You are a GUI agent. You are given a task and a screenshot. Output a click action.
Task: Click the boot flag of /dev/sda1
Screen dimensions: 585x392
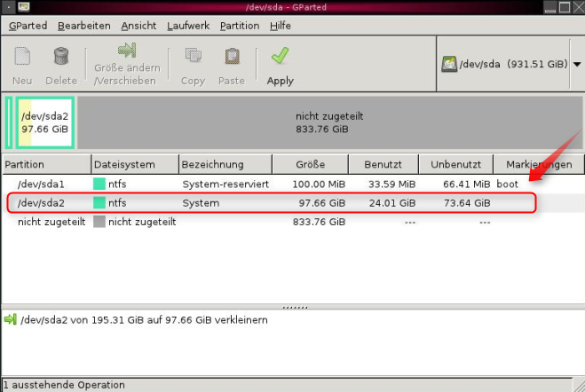[x=507, y=184]
